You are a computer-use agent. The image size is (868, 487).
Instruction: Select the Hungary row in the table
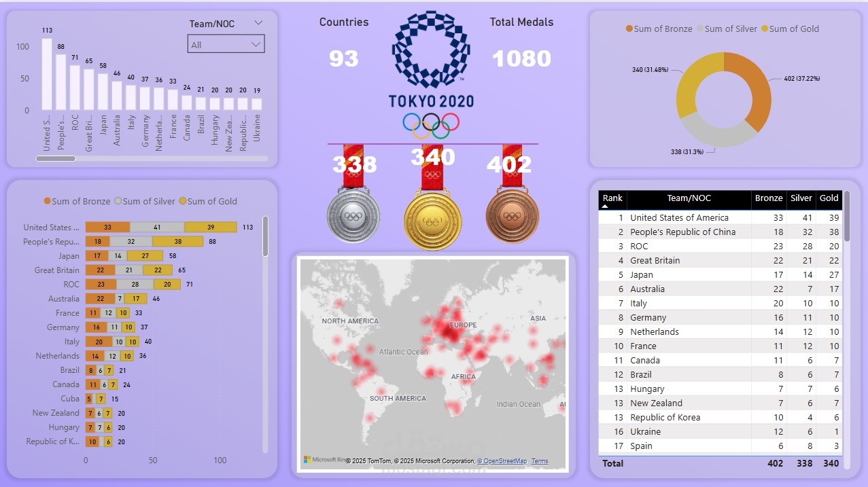[x=720, y=389]
